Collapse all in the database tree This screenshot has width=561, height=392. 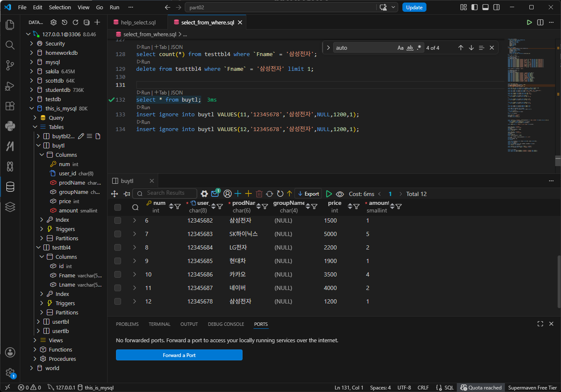coord(86,22)
